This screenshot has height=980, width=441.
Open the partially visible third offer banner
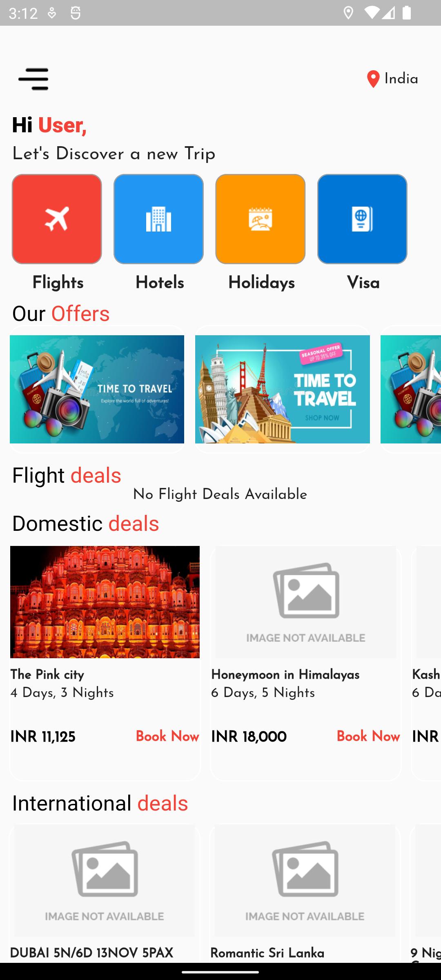click(411, 389)
